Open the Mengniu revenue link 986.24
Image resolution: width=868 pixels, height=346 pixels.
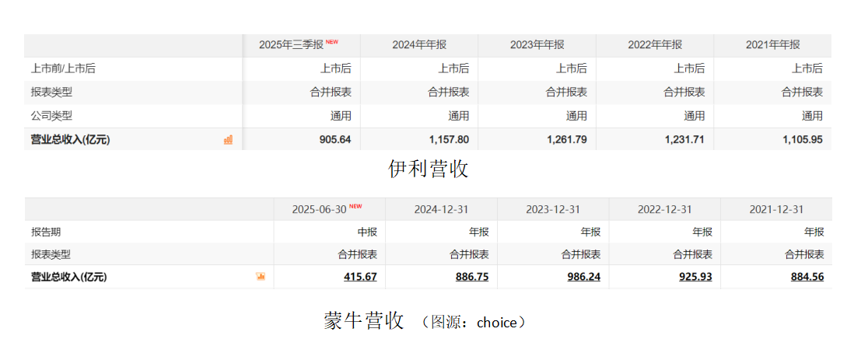point(584,277)
